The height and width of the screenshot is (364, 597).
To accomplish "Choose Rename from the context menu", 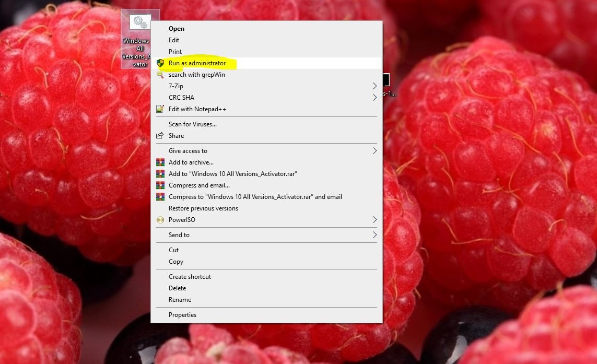I will pyautogui.click(x=266, y=300).
